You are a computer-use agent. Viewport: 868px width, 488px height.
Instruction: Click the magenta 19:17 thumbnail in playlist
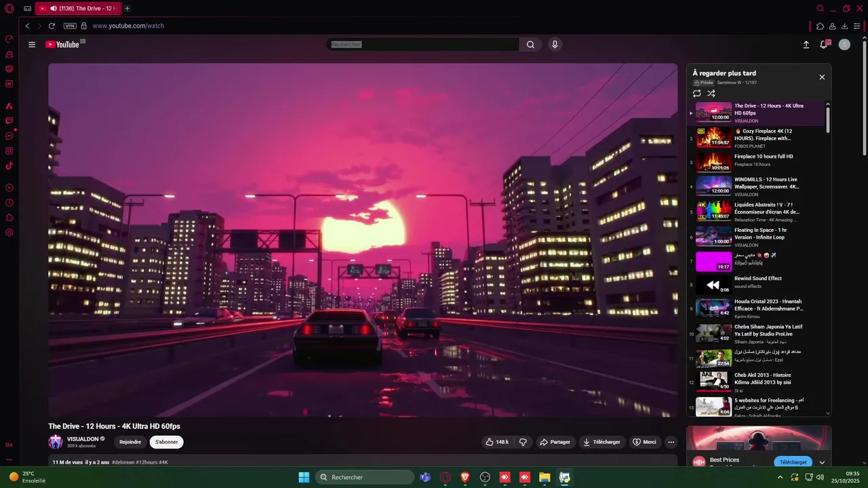point(713,261)
